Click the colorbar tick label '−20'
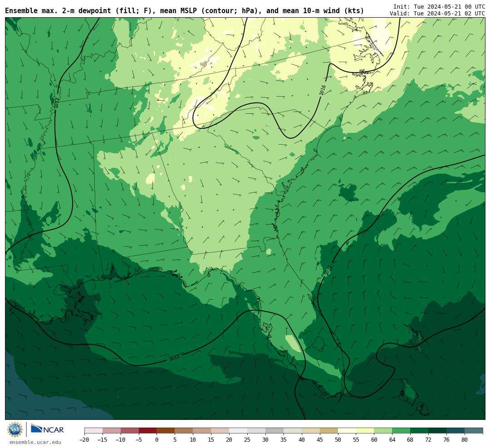The image size is (490, 448). point(84,440)
